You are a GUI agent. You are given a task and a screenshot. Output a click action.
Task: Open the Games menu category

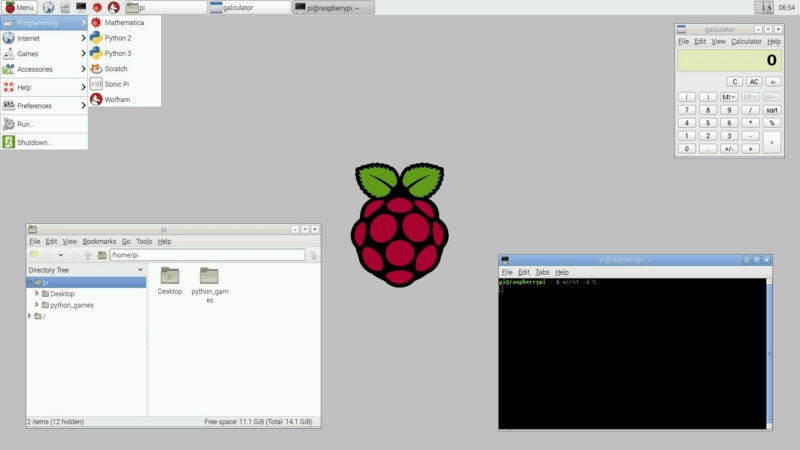pos(44,54)
